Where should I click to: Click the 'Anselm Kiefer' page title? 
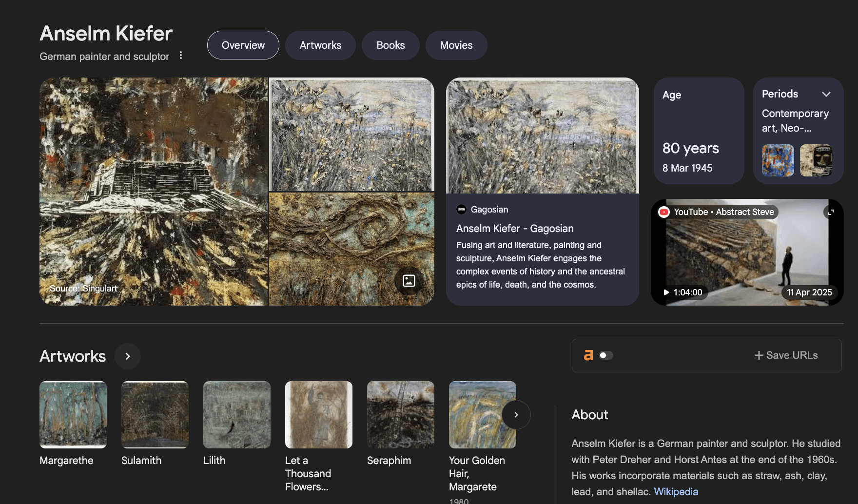click(x=106, y=34)
